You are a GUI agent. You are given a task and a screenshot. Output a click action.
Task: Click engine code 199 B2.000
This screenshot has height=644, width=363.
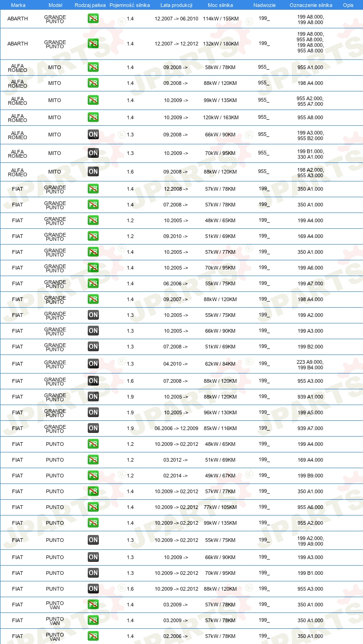(311, 347)
